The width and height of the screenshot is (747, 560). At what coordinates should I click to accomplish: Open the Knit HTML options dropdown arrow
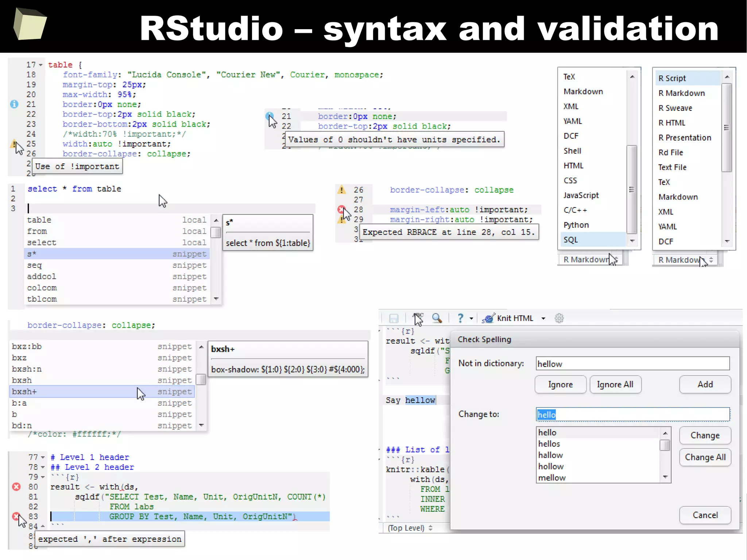543,318
